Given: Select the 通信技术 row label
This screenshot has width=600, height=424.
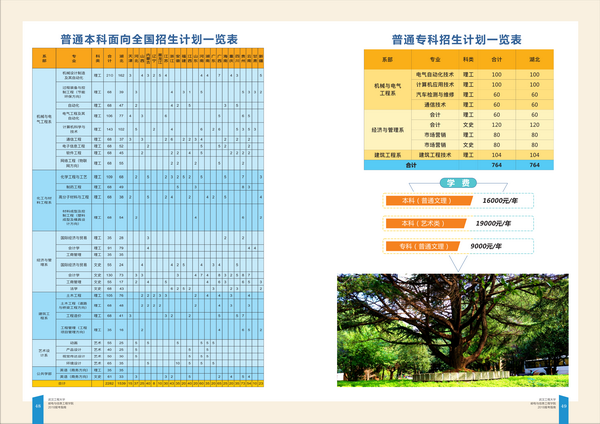Looking at the screenshot, I should tap(435, 104).
